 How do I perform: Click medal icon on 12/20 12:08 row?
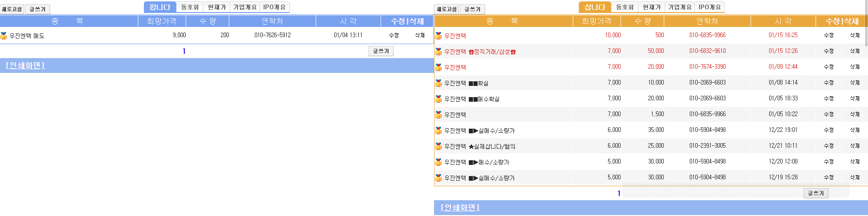438,162
